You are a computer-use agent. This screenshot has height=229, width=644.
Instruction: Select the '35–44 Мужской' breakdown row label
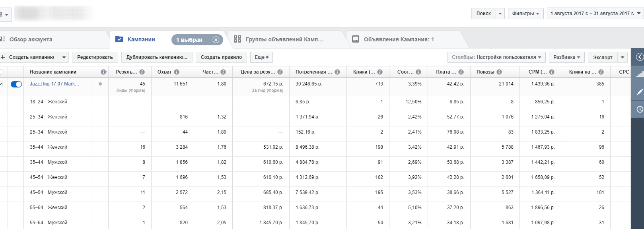49,162
